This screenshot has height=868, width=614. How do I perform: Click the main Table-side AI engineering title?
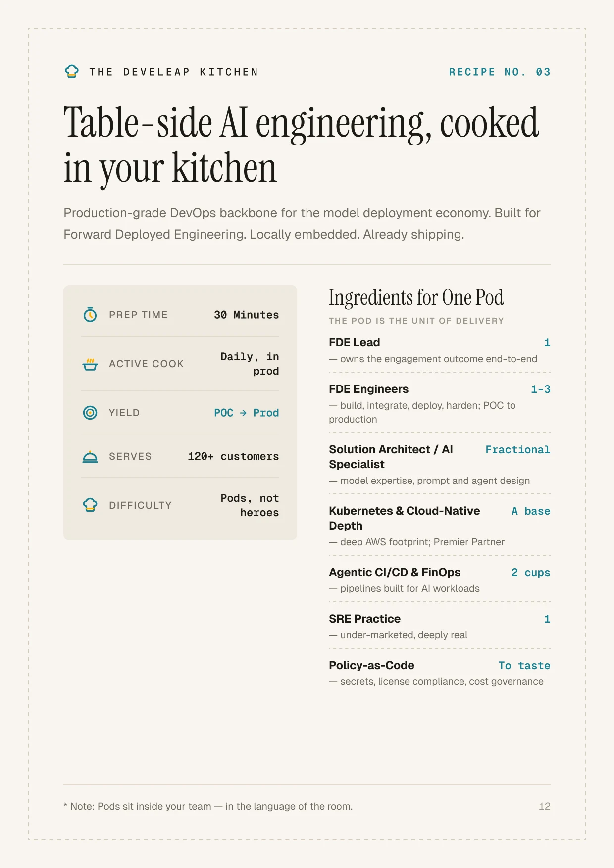(x=301, y=145)
